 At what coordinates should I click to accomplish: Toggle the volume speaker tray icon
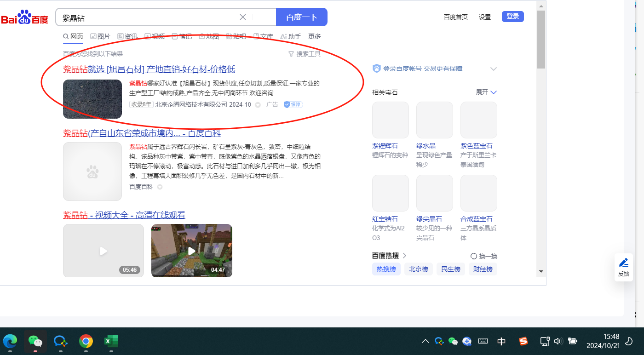click(558, 341)
